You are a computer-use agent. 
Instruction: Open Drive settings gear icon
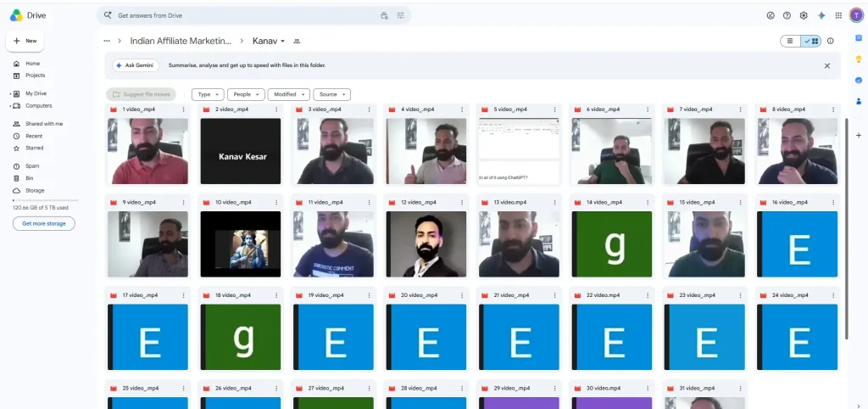[x=804, y=15]
